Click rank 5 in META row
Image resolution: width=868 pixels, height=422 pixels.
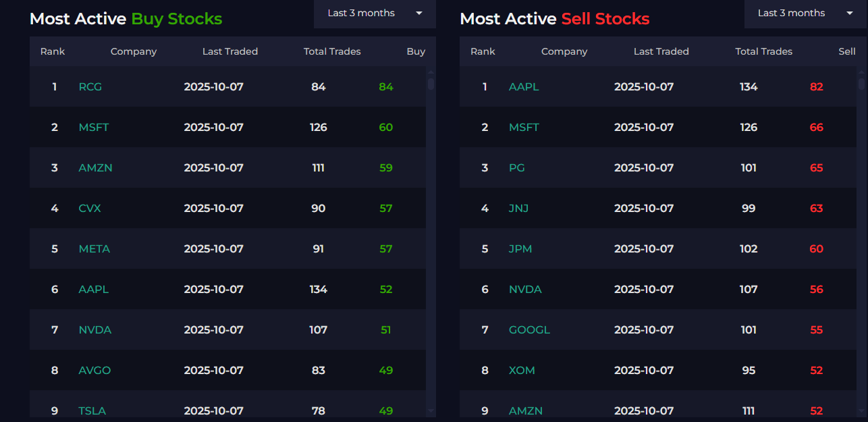tap(55, 248)
